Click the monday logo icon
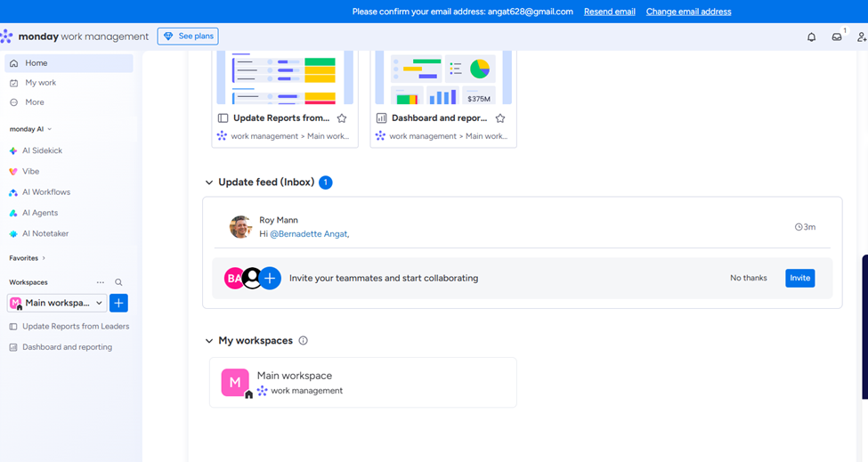 [6, 36]
